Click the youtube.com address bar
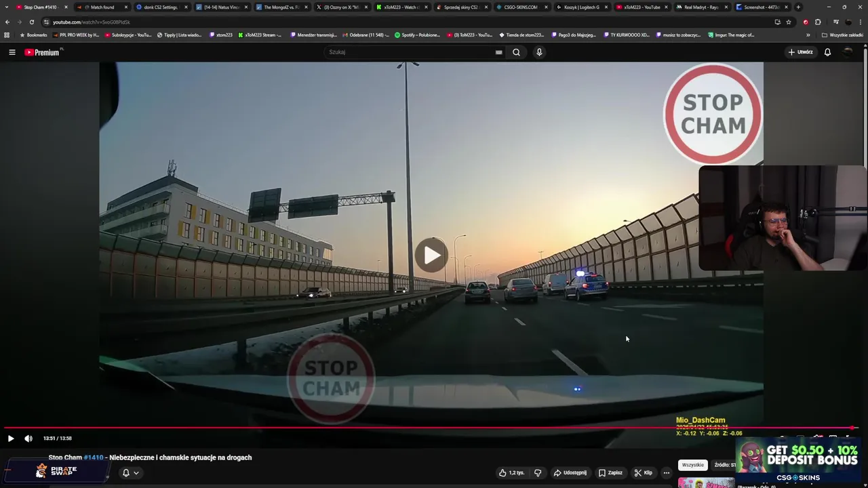Viewport: 868px width, 488px height. click(x=407, y=22)
